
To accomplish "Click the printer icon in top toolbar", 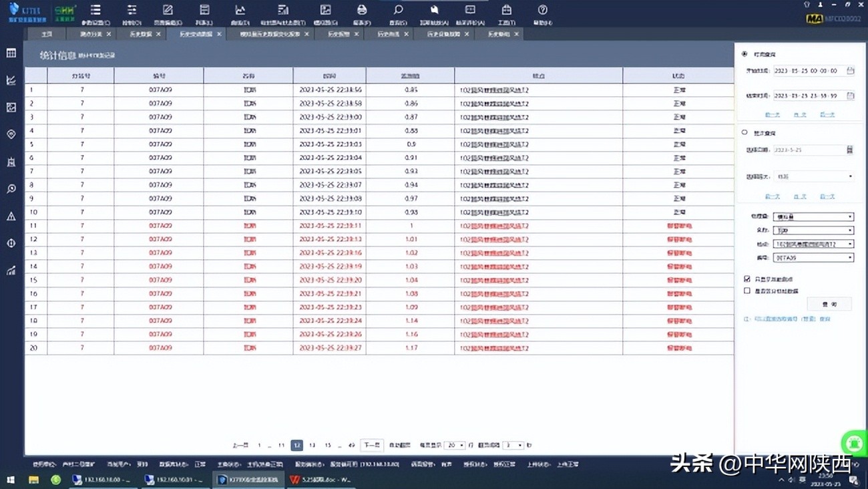I will tap(361, 11).
